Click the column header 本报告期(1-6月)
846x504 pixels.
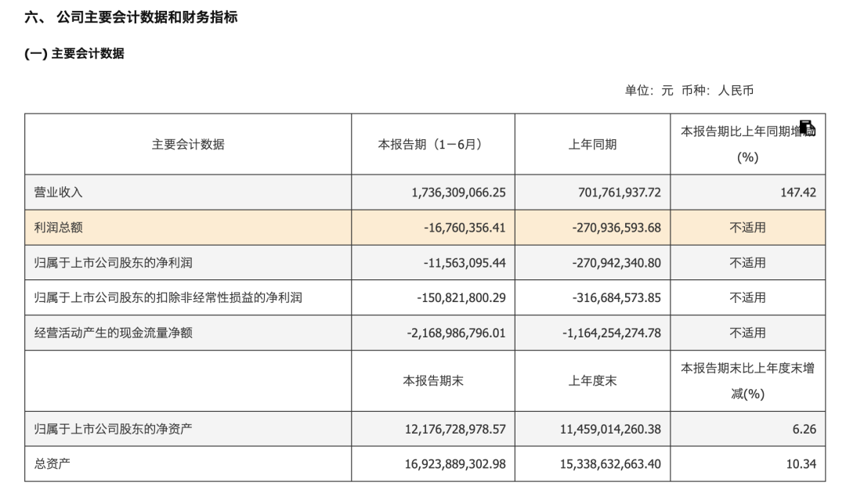click(432, 144)
